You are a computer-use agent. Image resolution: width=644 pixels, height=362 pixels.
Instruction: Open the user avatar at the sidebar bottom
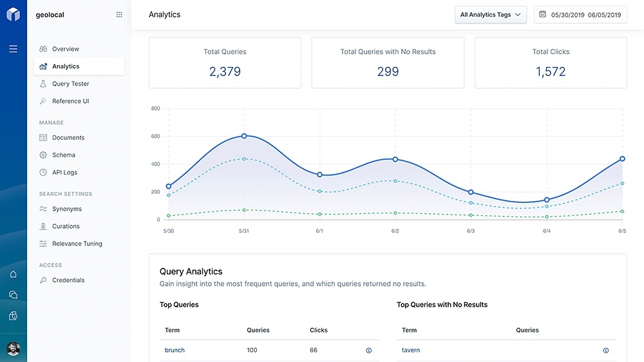[x=13, y=348]
